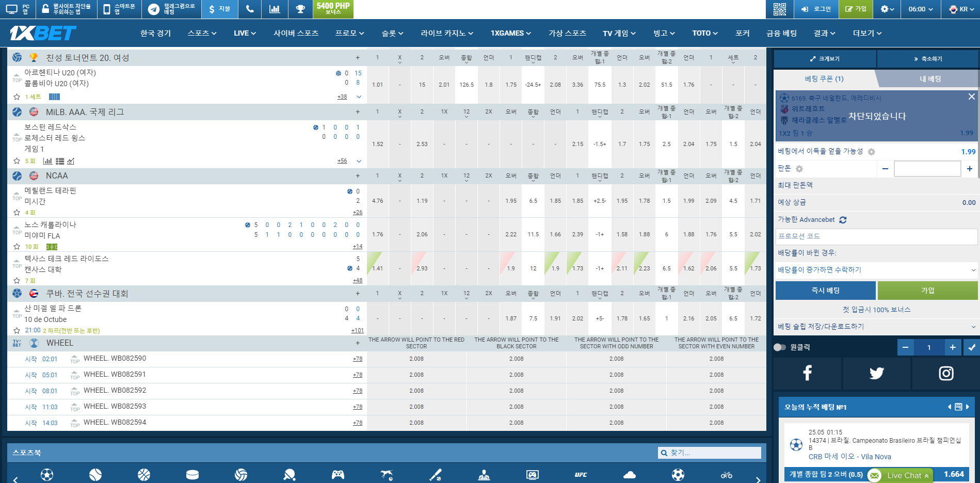Open the payments dollar button
Viewport: 980px width, 483px height.
[220, 9]
